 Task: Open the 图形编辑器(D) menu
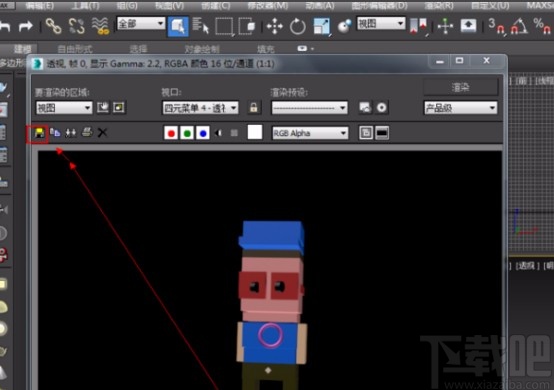(379, 6)
